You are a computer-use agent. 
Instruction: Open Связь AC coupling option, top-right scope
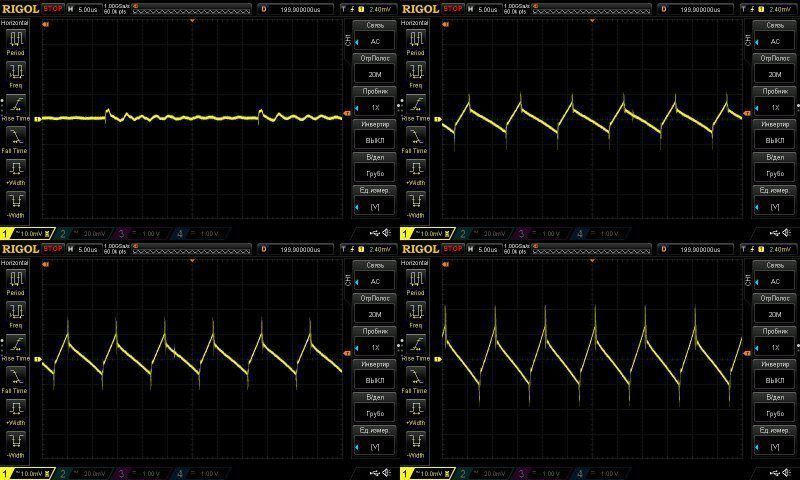pos(775,35)
